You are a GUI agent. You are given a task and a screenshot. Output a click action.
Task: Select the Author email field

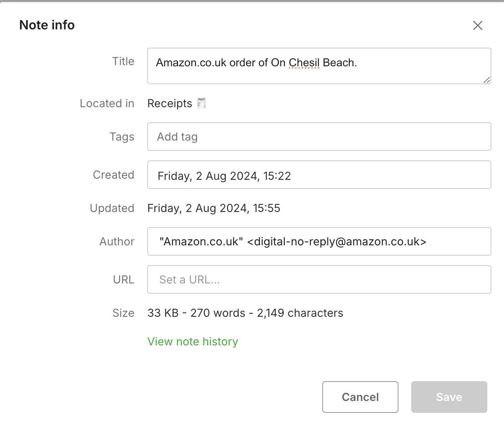pos(319,241)
